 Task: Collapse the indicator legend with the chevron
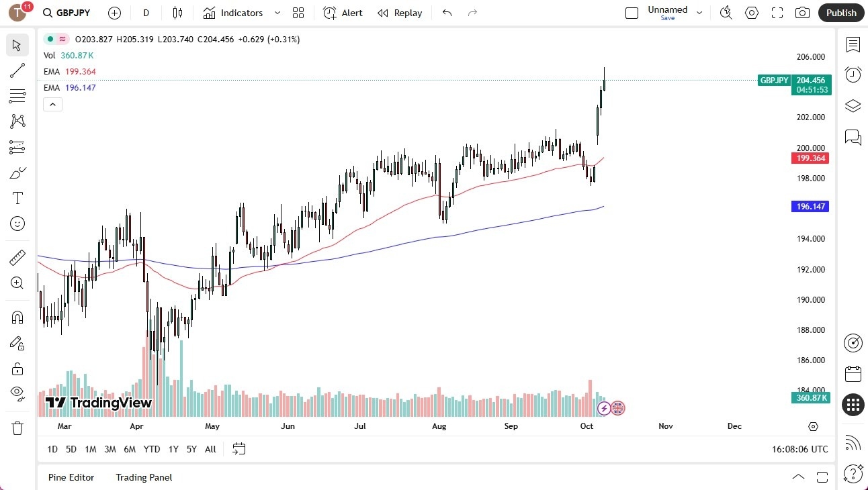(x=52, y=104)
